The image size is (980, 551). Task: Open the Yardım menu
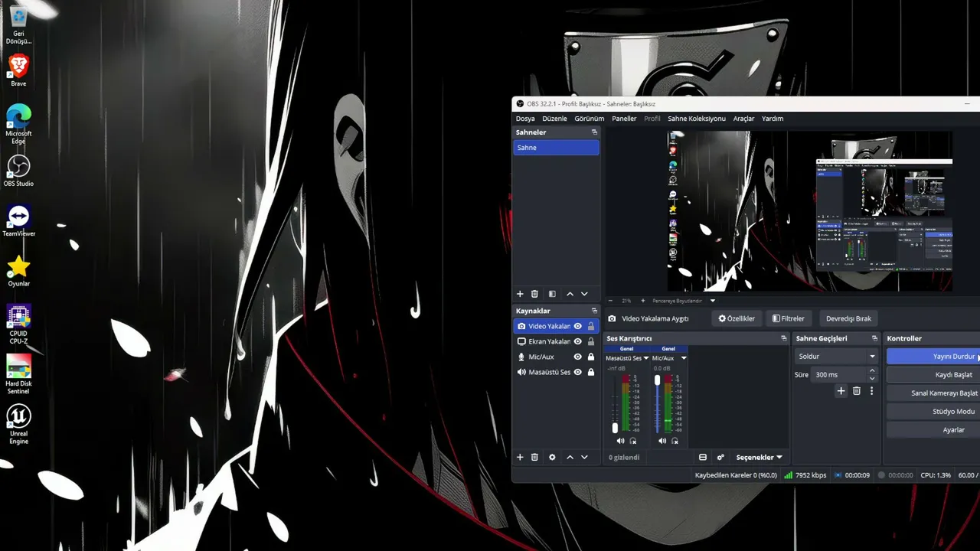[773, 119]
